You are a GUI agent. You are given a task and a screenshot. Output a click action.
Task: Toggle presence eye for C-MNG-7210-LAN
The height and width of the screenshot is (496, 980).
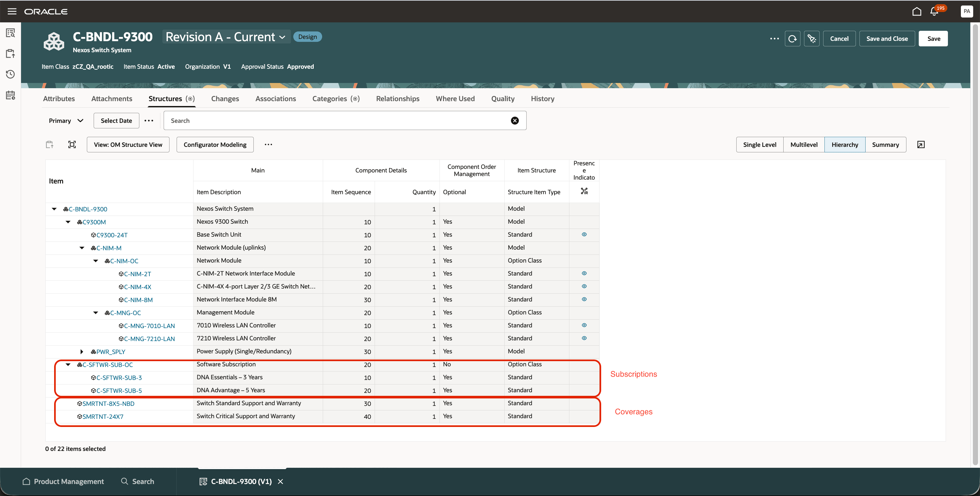[584, 338]
